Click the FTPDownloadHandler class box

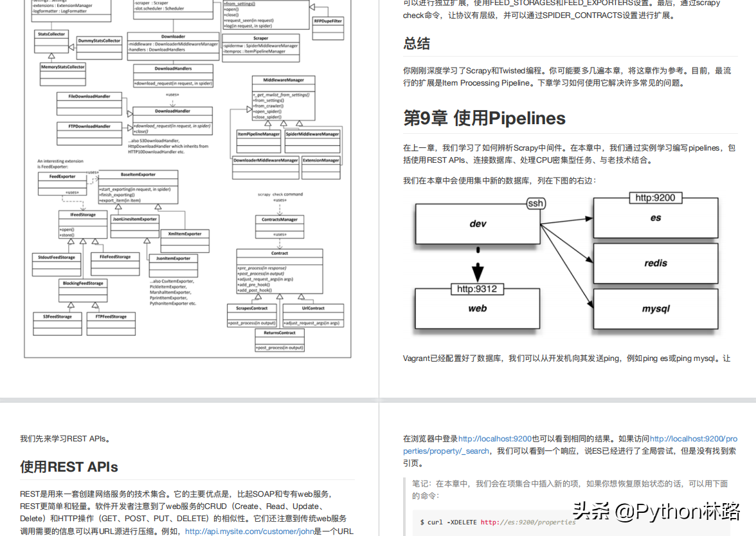click(x=89, y=134)
